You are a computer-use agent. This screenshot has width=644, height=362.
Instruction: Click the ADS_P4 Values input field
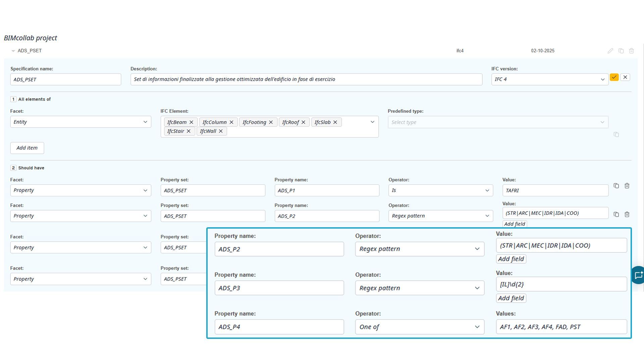point(561,327)
